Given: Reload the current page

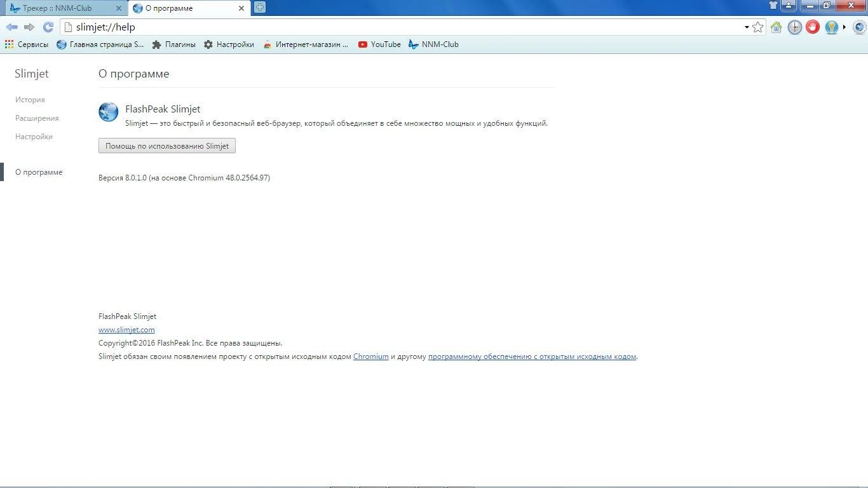Looking at the screenshot, I should [48, 27].
